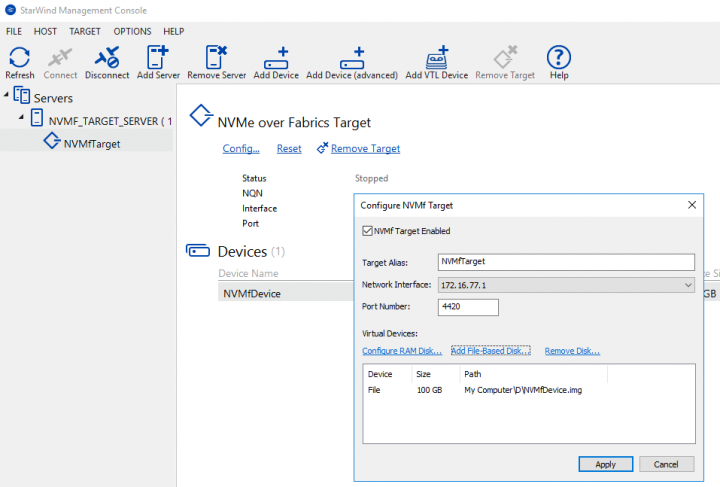The height and width of the screenshot is (487, 720).
Task: Click the Add VTL Device icon
Action: pos(437,57)
